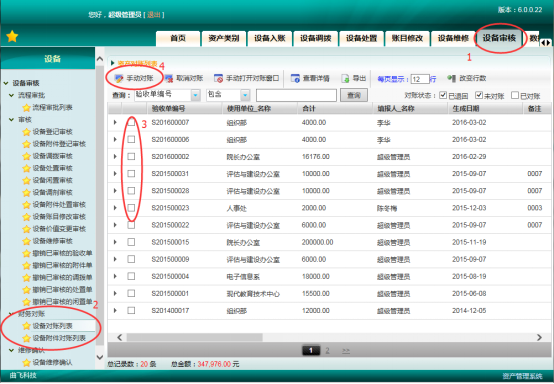Viewport: 554px width, 384px height.
Task: Uncheck the 已退回 status checkbox
Action: pos(443,95)
